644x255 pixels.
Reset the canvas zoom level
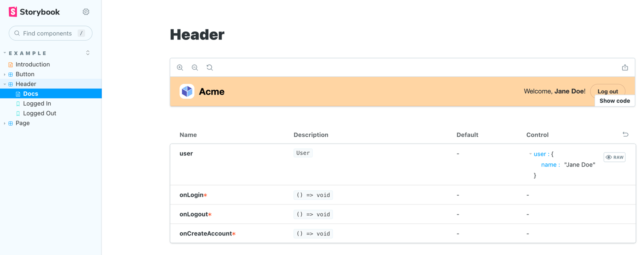pyautogui.click(x=209, y=67)
